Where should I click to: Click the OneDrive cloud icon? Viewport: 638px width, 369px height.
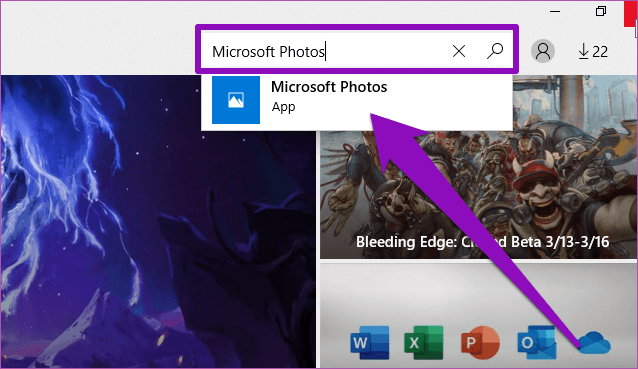point(594,343)
